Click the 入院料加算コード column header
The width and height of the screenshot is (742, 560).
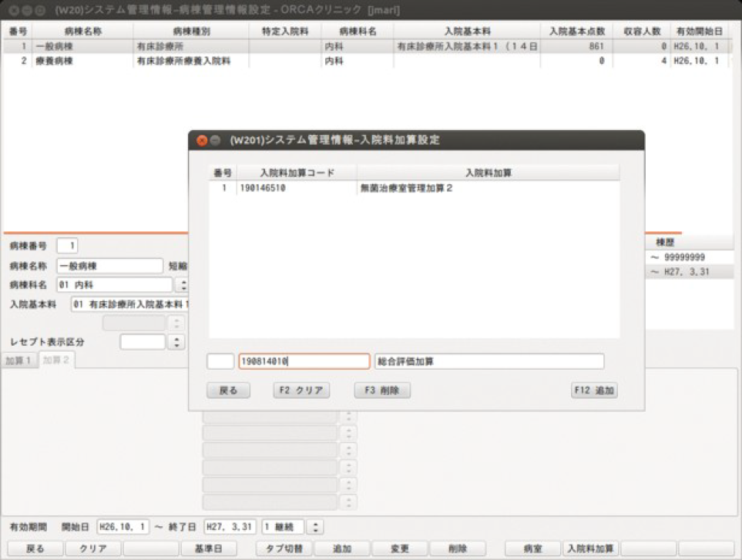click(297, 173)
